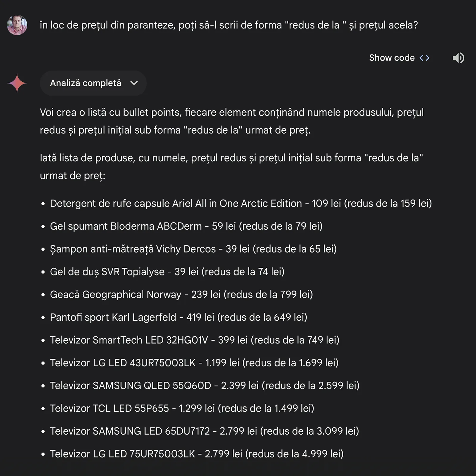Click the Șampon anti-mătreață Vichy Dercos line
Screen dimensions: 476x476
pyautogui.click(x=193, y=249)
